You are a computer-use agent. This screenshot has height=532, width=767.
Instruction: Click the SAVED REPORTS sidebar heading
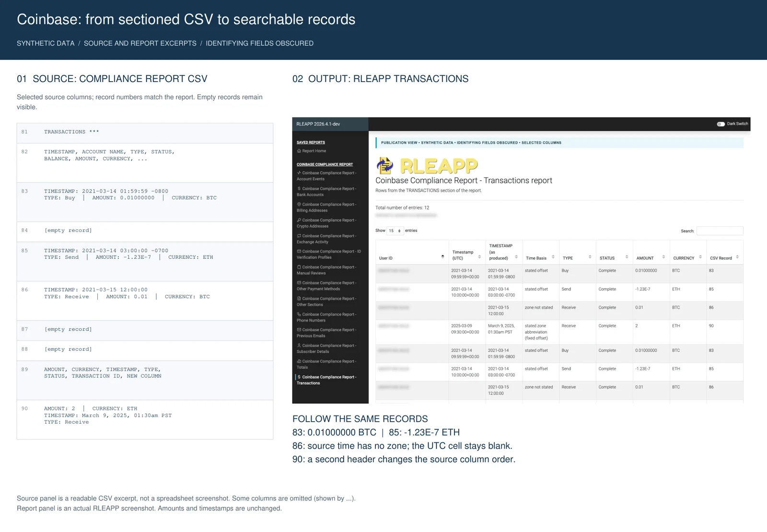[311, 142]
